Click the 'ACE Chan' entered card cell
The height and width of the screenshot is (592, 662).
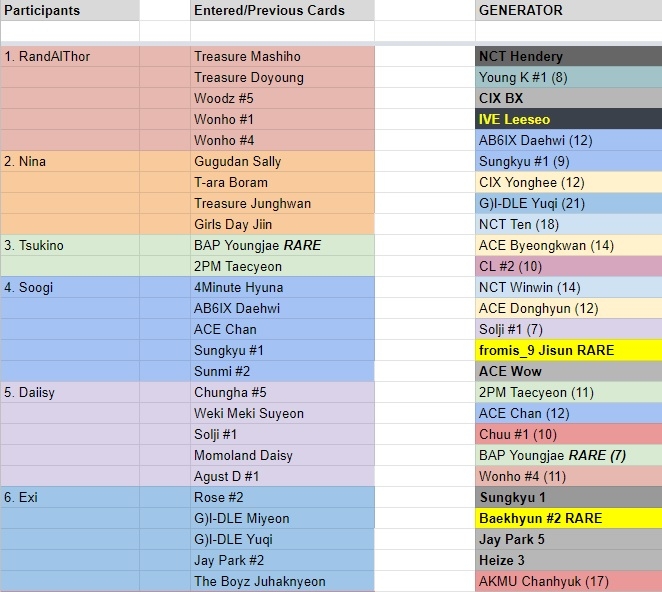coord(282,329)
